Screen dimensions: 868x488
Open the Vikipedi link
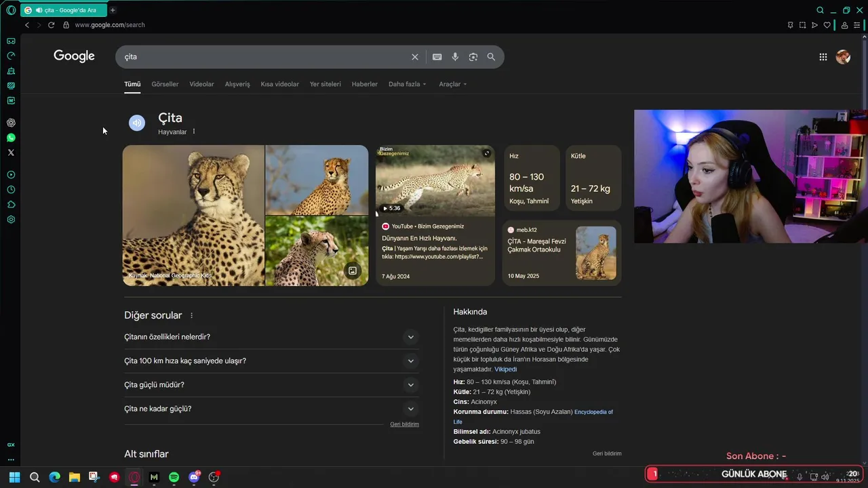[505, 369]
